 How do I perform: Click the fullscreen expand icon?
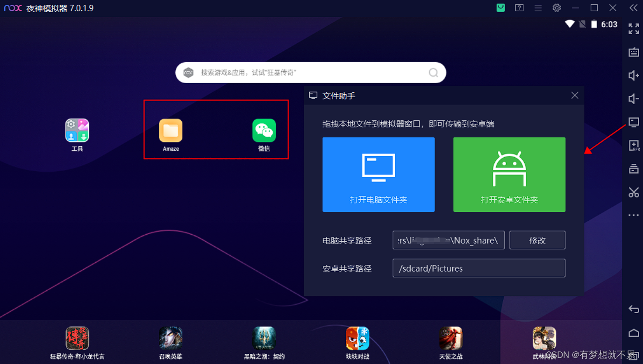click(634, 28)
